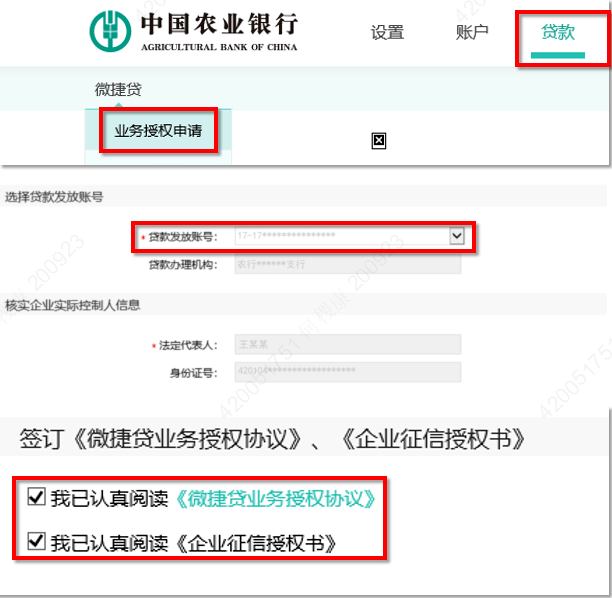
Task: Open the 《微捷贷业务授权协议》 link
Action: [x=276, y=499]
